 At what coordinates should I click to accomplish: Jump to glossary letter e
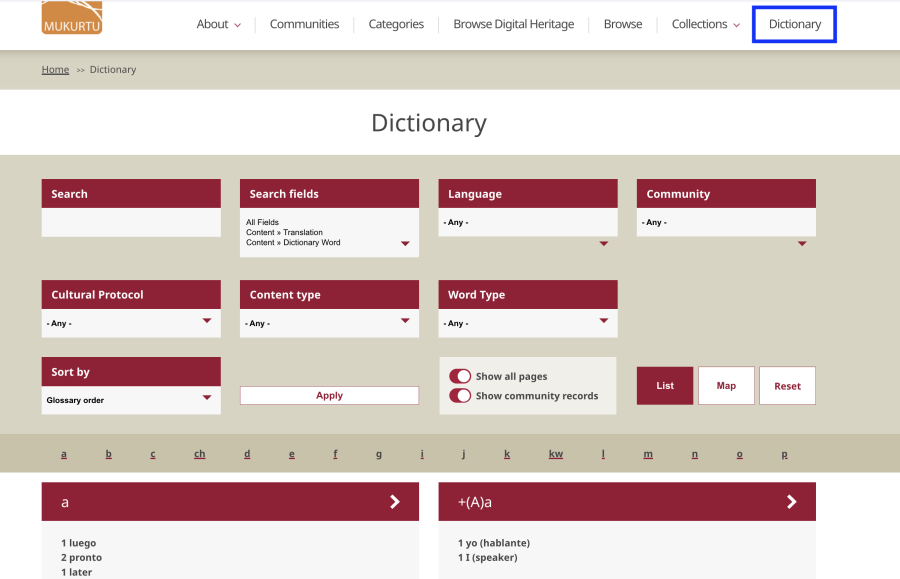point(292,454)
